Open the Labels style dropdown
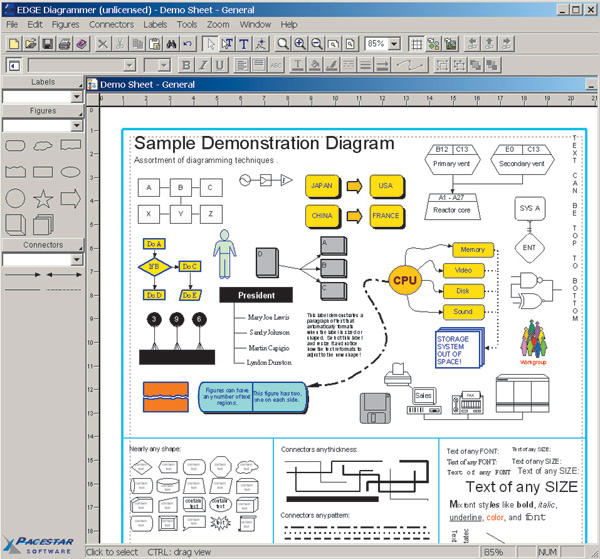This screenshot has height=559, width=600. click(x=76, y=97)
